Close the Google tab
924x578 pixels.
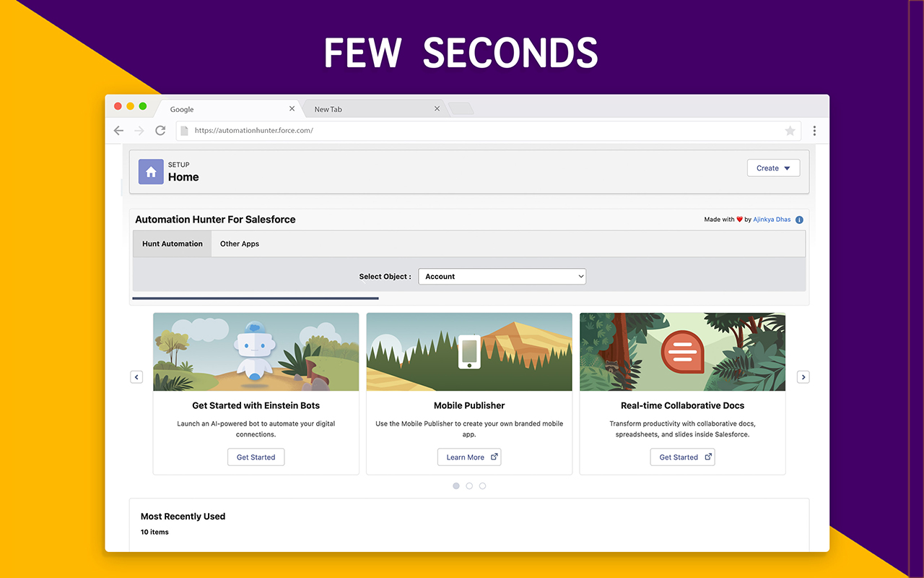(292, 109)
